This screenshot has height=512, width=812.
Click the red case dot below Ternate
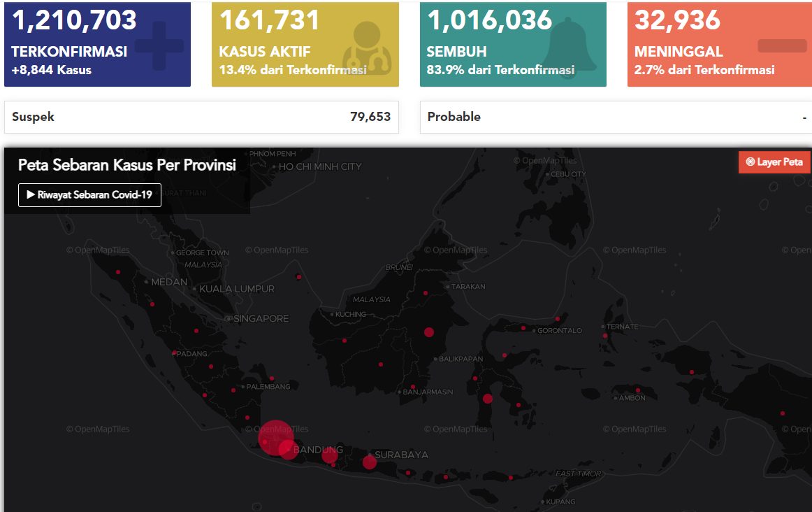click(605, 336)
